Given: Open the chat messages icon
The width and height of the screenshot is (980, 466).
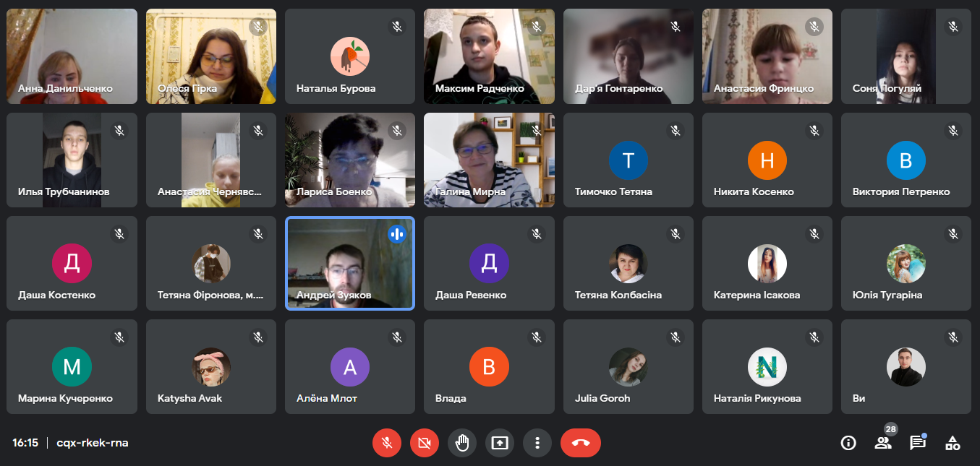Looking at the screenshot, I should coord(918,443).
